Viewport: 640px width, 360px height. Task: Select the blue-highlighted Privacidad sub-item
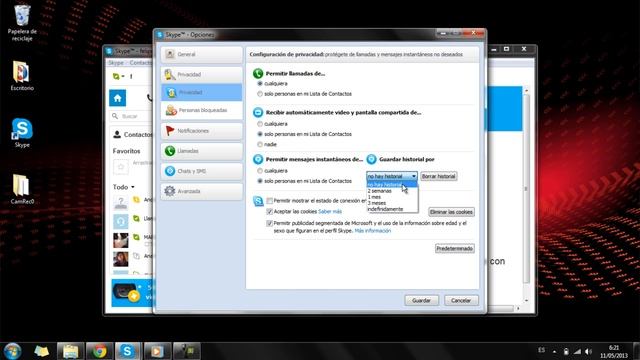tap(202, 93)
